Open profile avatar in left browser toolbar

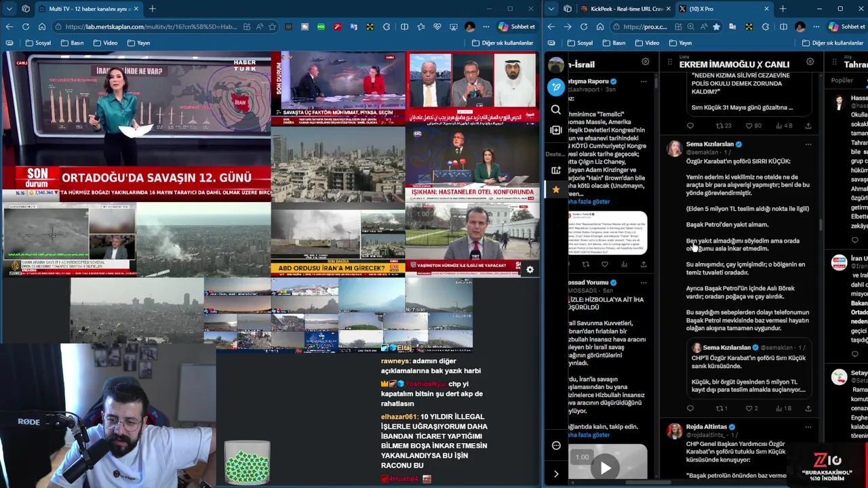(469, 26)
